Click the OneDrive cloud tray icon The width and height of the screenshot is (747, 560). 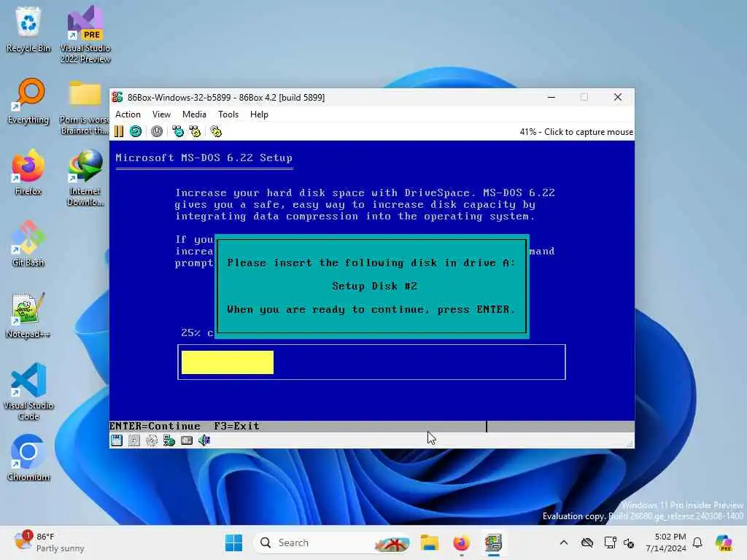[587, 542]
